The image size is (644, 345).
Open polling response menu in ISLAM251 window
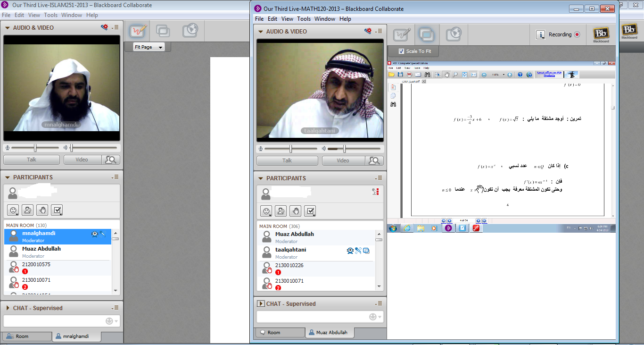pos(57,210)
